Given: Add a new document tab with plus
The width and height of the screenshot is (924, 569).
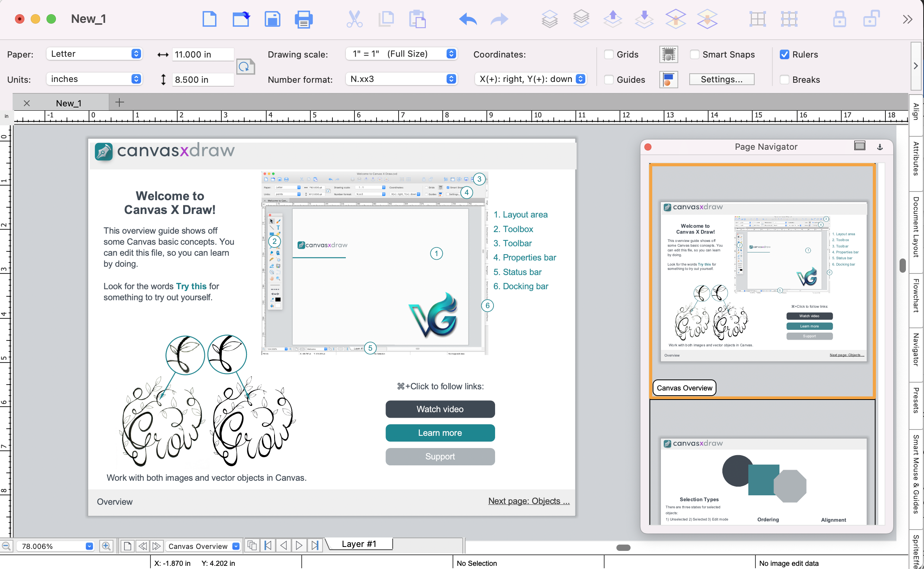Looking at the screenshot, I should [120, 102].
